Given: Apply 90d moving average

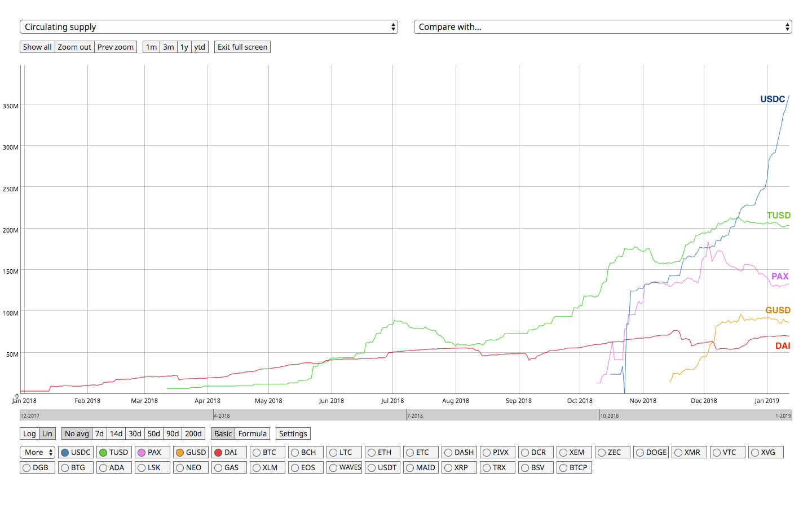Looking at the screenshot, I should coord(173,433).
